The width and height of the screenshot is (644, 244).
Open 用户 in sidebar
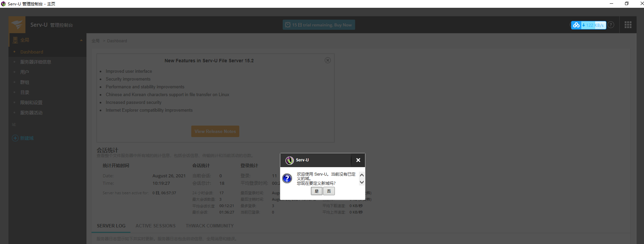pos(25,72)
